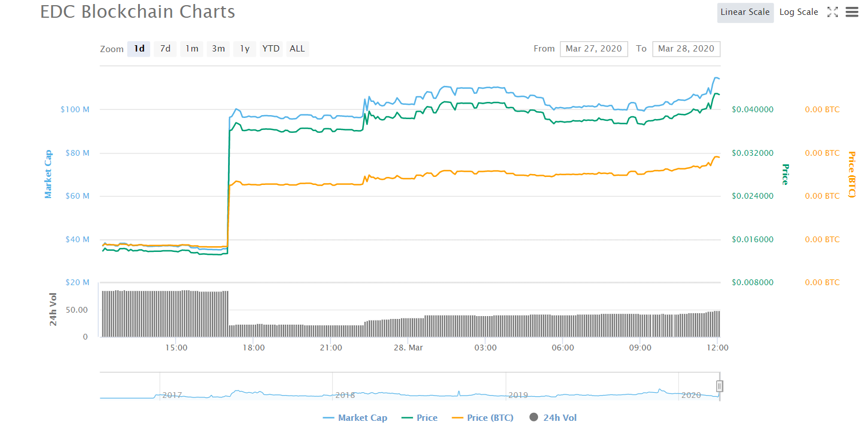Click the 03:00 time axis label
Screen dimensions: 868x430
pyautogui.click(x=485, y=348)
